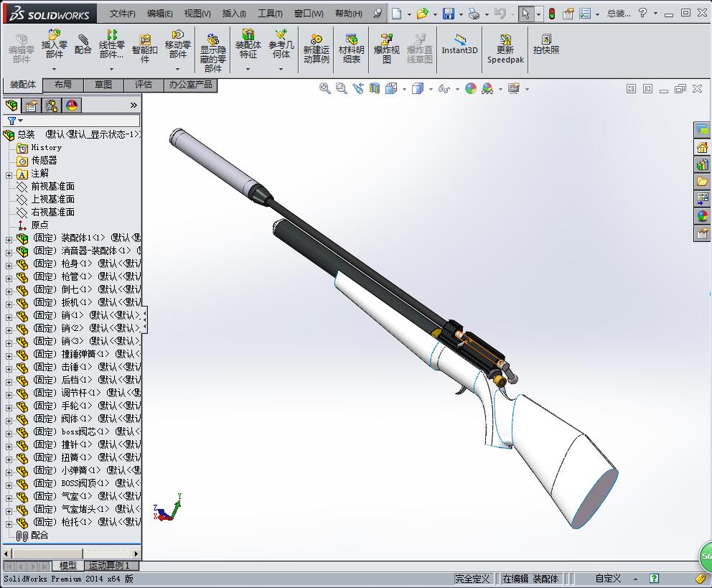This screenshot has width=712, height=588.
Task: Open Bill of Materials (材料明细表) tool
Action: coord(352,48)
